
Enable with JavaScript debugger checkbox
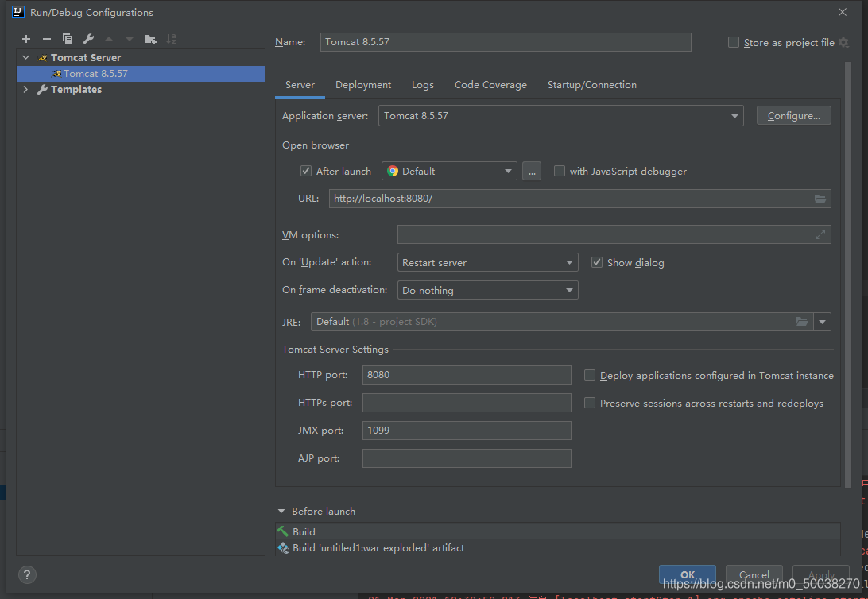tap(560, 171)
